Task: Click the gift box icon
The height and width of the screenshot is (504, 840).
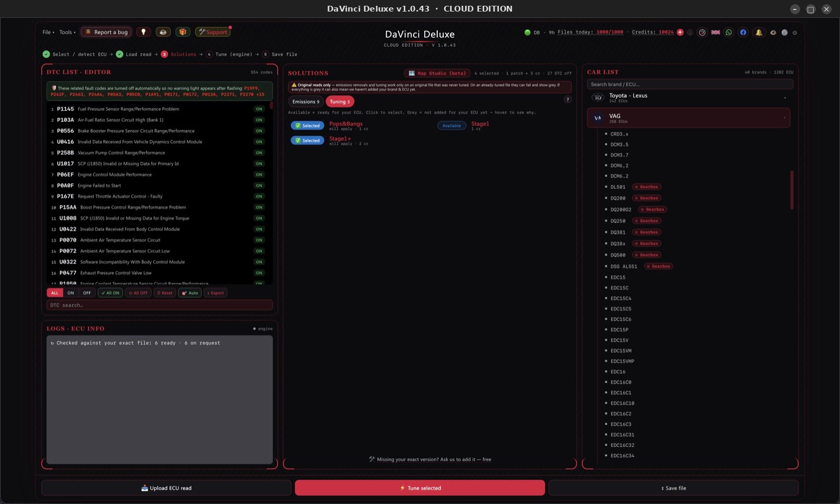Action: point(183,32)
